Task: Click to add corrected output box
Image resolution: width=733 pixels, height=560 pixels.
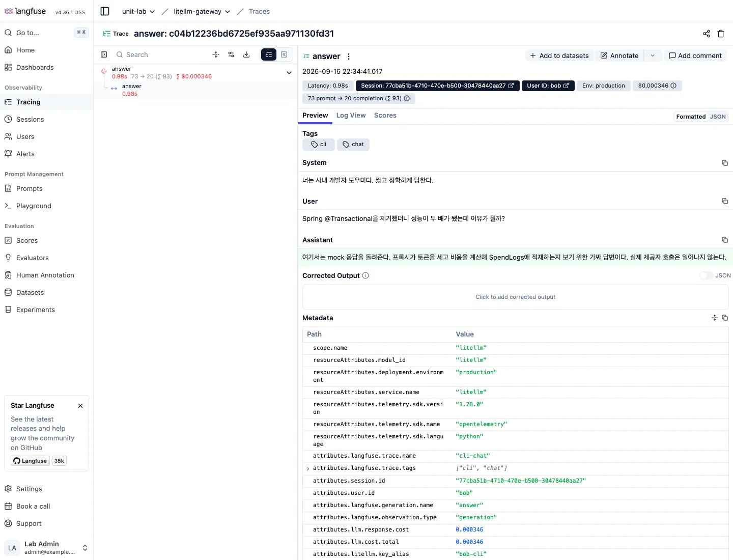Action: pyautogui.click(x=516, y=297)
